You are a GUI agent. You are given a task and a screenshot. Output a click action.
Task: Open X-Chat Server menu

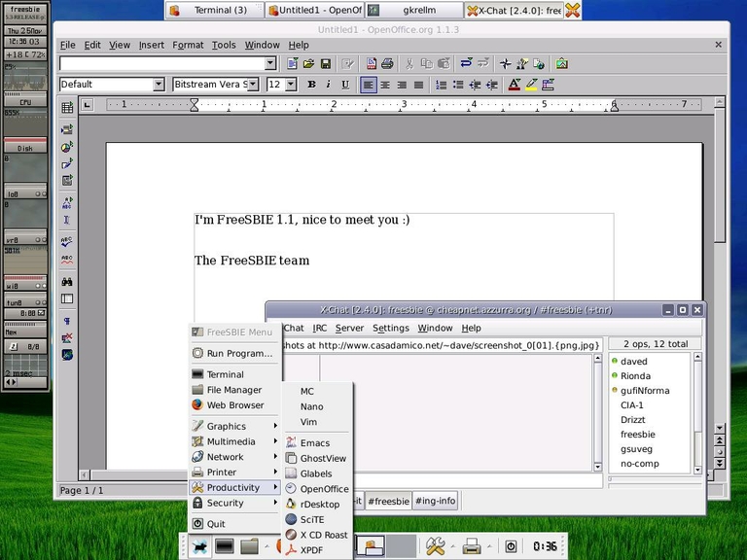[349, 328]
